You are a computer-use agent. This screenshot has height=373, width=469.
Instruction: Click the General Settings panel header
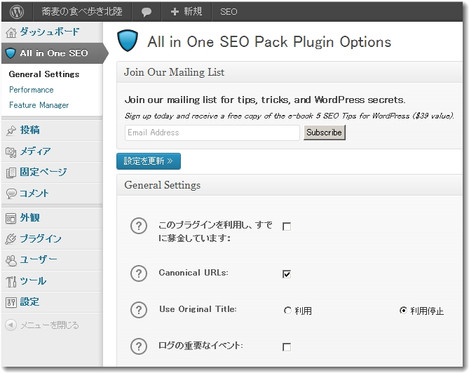click(x=289, y=185)
